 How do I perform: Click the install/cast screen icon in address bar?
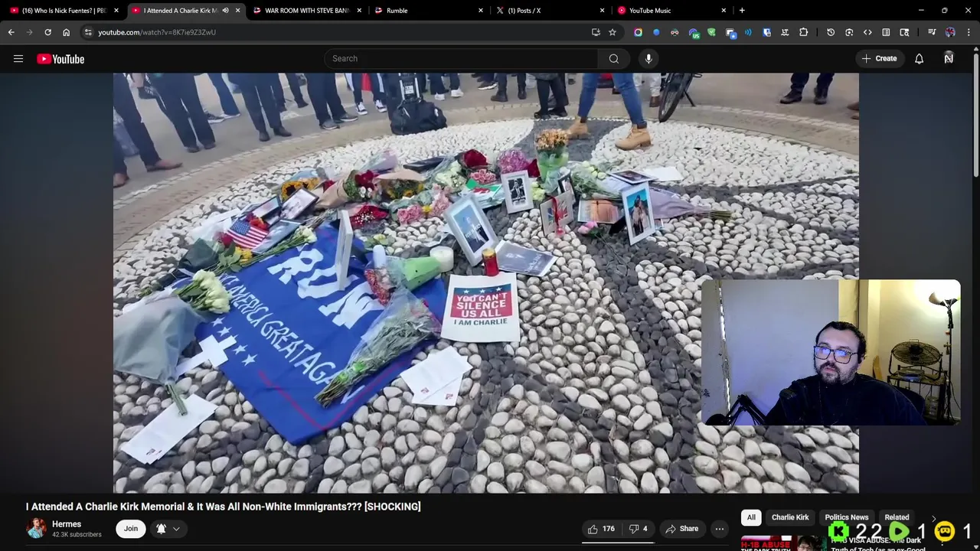coord(596,32)
